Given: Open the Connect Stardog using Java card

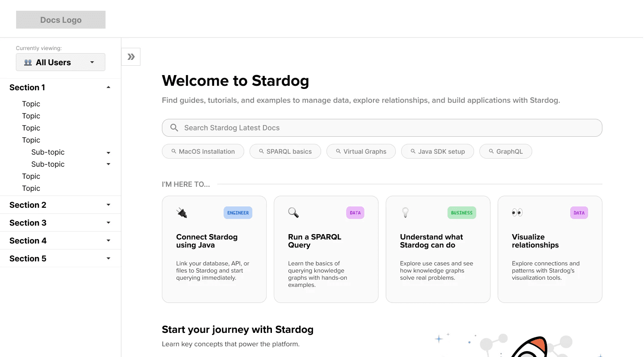Looking at the screenshot, I should pyautogui.click(x=214, y=249).
